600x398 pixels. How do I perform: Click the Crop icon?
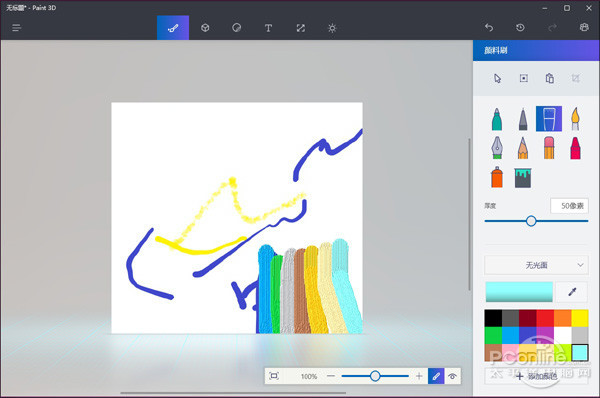(x=576, y=78)
